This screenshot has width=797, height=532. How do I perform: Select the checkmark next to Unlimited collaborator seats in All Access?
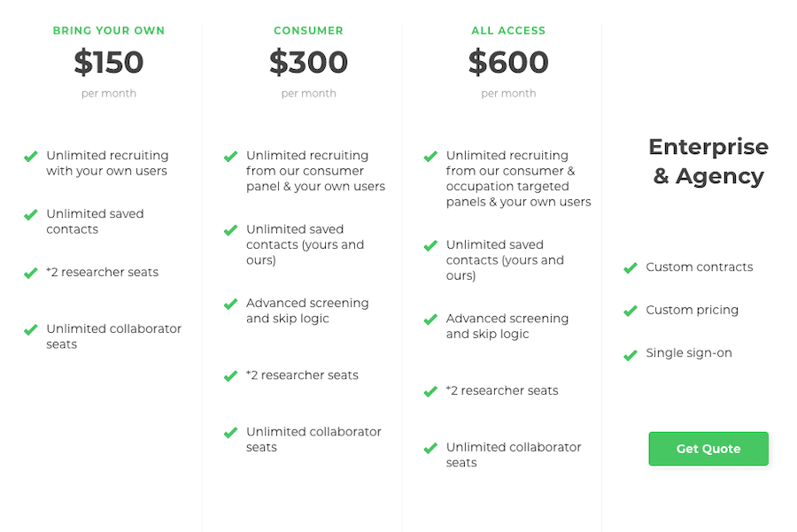(x=430, y=448)
